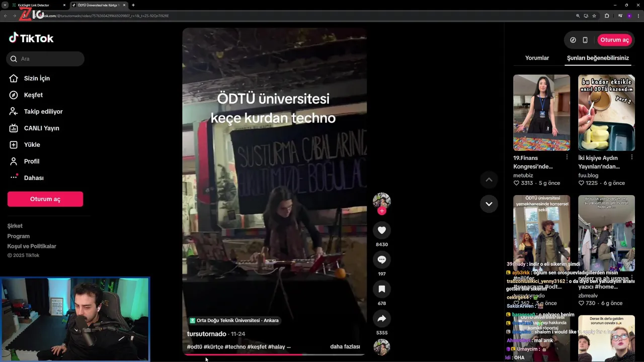Screen dimensions: 644x362
Task: Open Chrome three-dot menu
Action: click(x=637, y=16)
